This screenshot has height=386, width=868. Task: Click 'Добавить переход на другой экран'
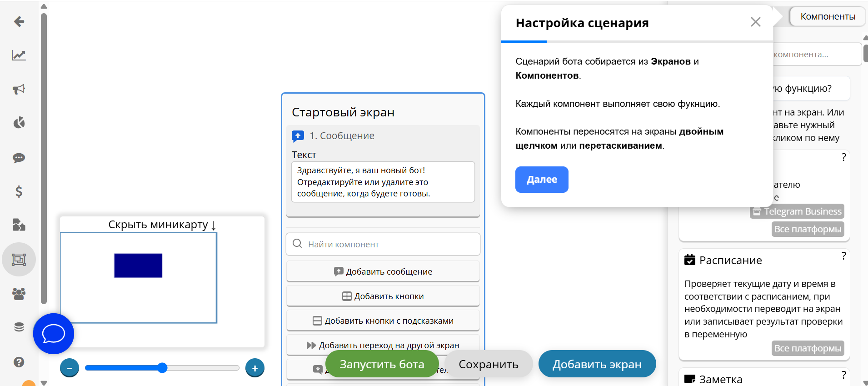click(383, 345)
